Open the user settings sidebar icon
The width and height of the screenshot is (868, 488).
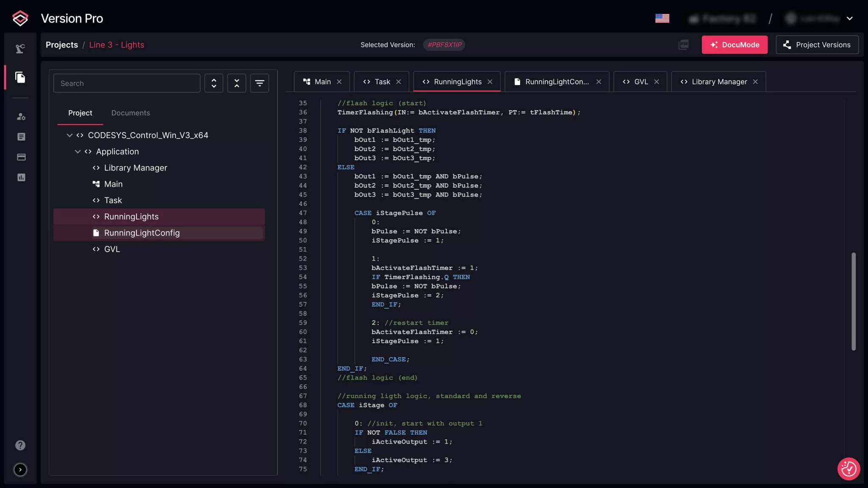[21, 116]
